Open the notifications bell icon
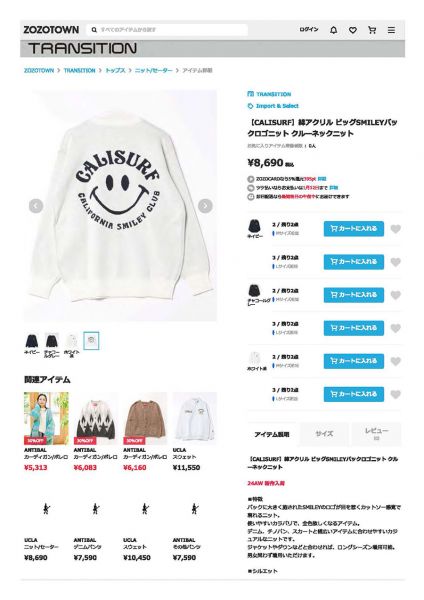 (x=333, y=30)
